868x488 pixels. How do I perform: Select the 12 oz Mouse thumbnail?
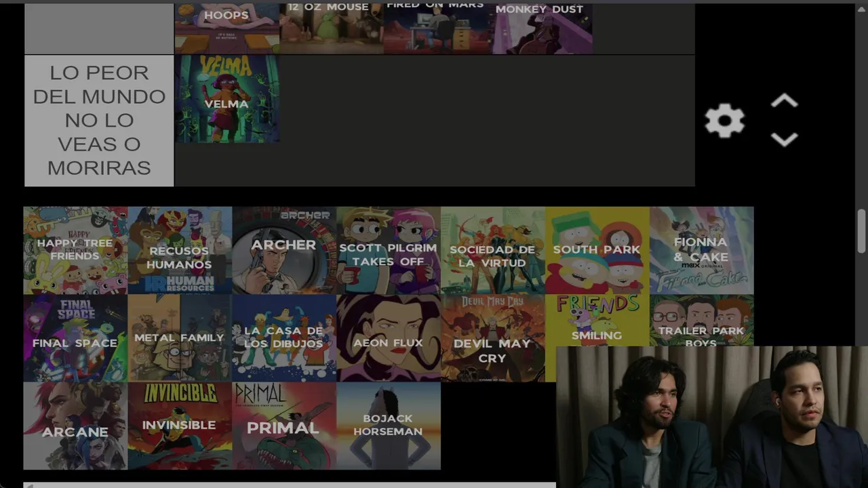(331, 28)
